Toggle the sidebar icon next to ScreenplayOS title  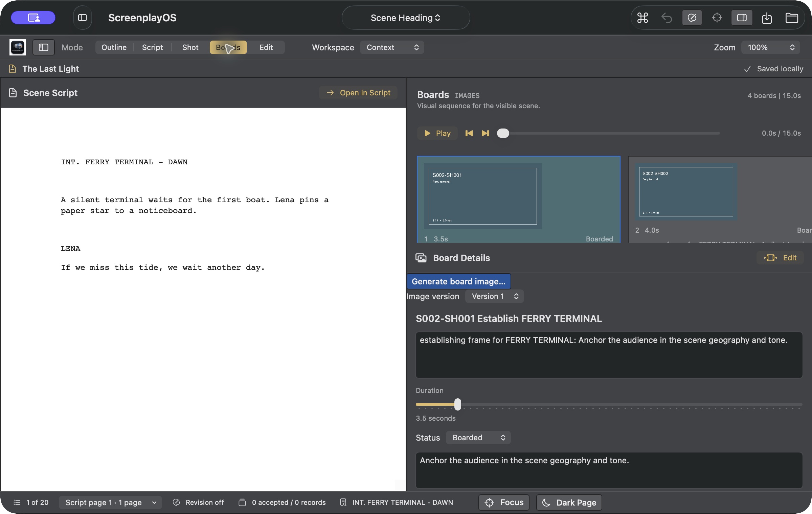pos(83,18)
